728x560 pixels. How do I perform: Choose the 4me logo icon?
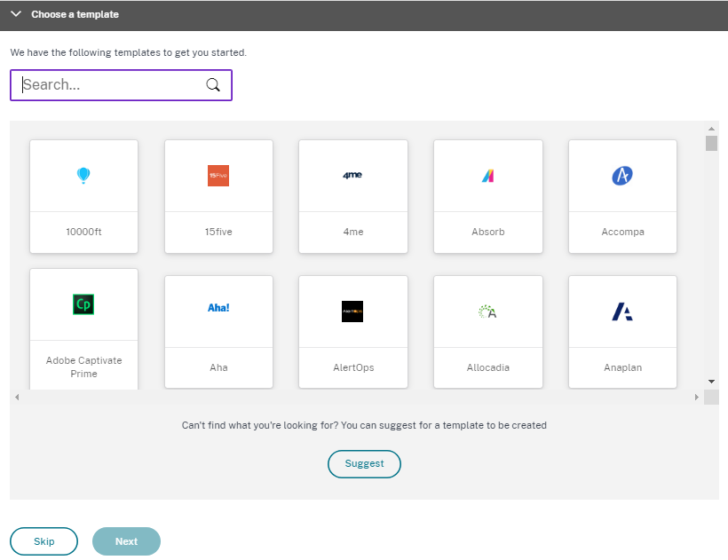(352, 176)
